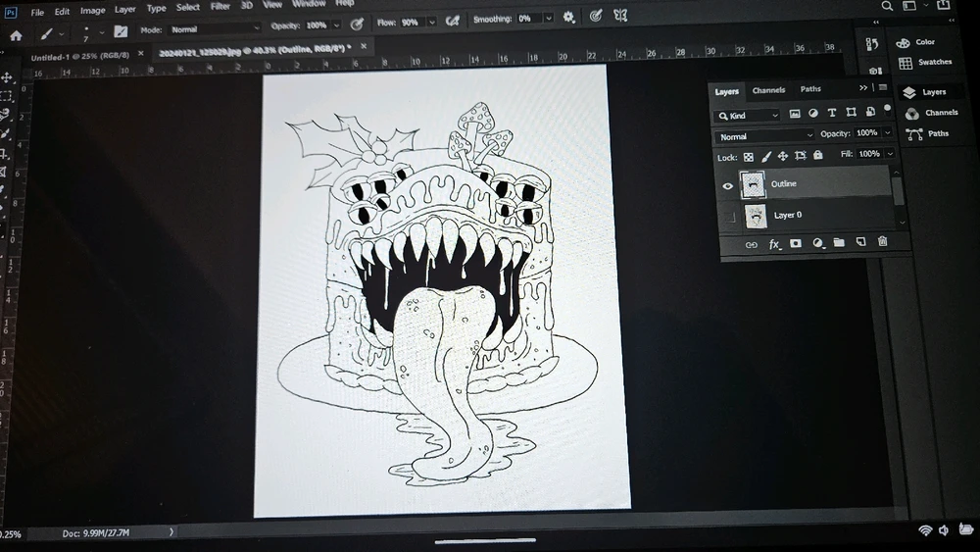
Task: Click the Brush tool preset icon in options bar
Action: point(47,33)
